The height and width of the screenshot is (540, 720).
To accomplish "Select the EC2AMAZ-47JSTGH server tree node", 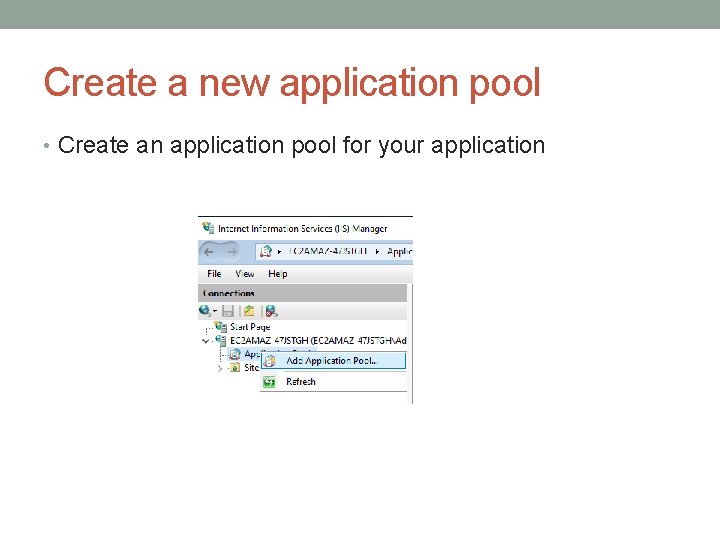I will pyautogui.click(x=318, y=341).
